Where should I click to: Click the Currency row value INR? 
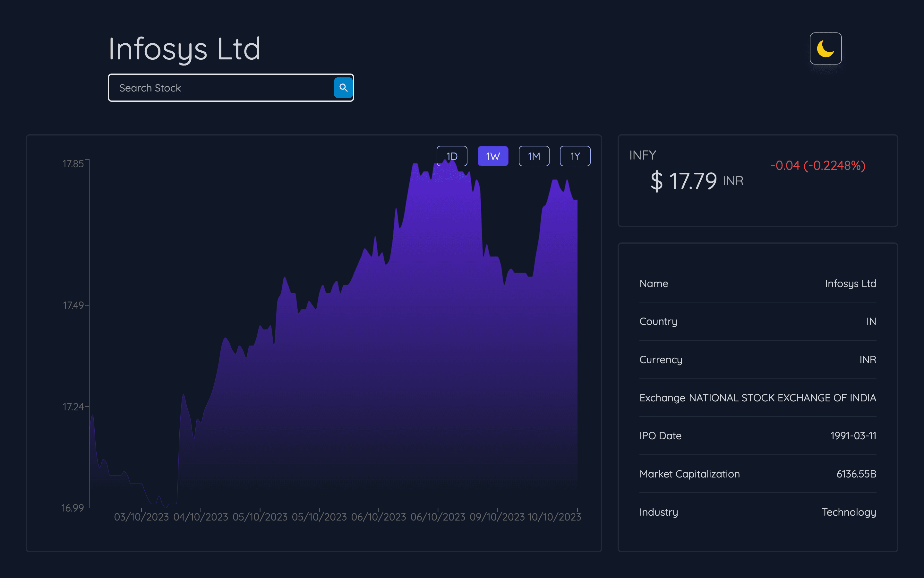[x=868, y=359]
